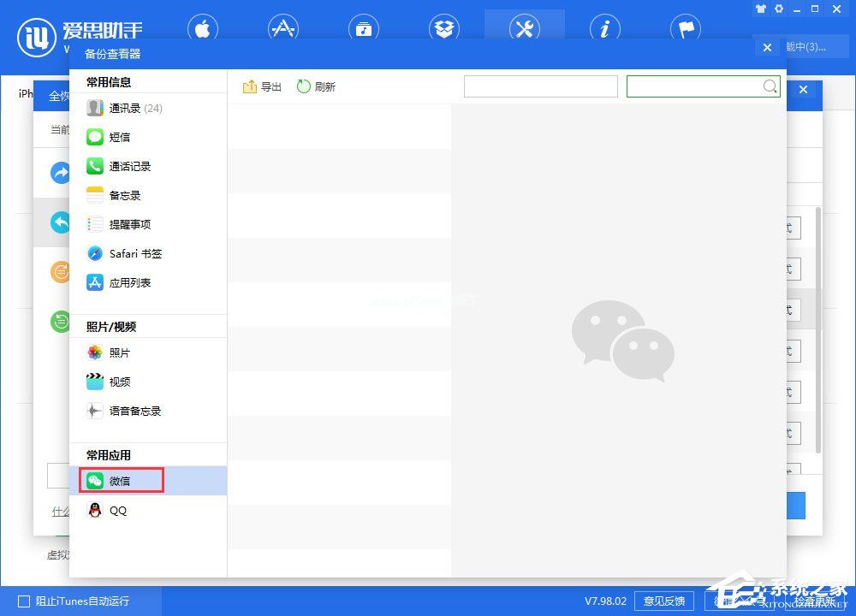This screenshot has height=616, width=856.
Task: Open the App Store section in top toolbar
Action: pos(282,28)
